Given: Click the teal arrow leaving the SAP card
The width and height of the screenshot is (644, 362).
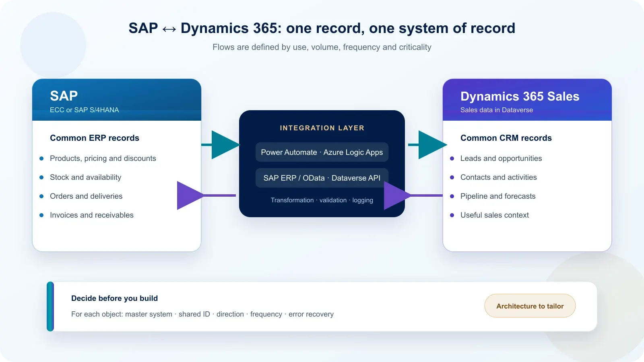Looking at the screenshot, I should pos(221,145).
